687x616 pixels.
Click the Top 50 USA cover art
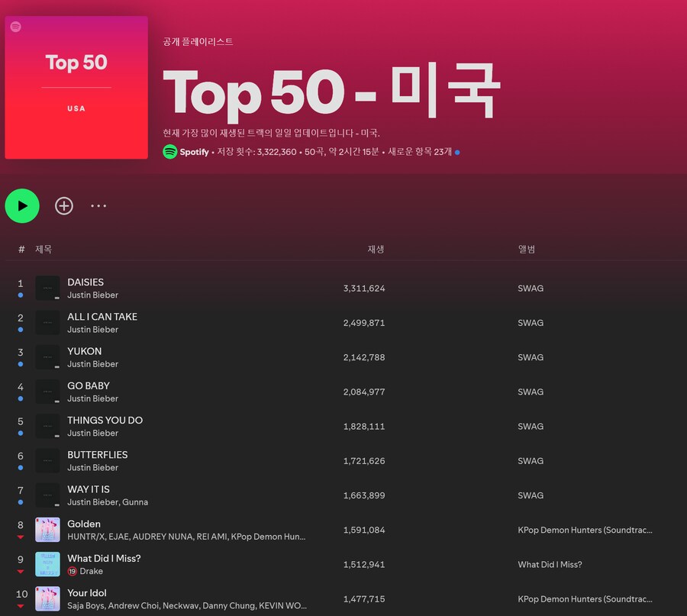76,87
